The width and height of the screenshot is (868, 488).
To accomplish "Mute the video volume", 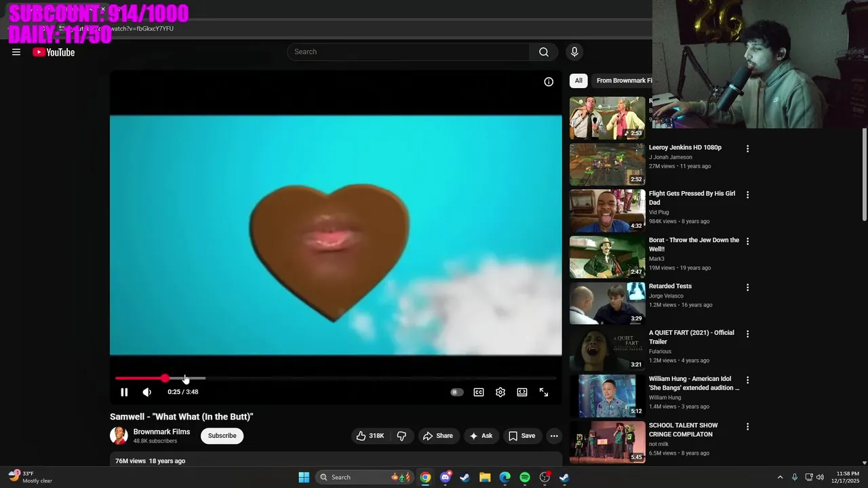I will click(147, 392).
